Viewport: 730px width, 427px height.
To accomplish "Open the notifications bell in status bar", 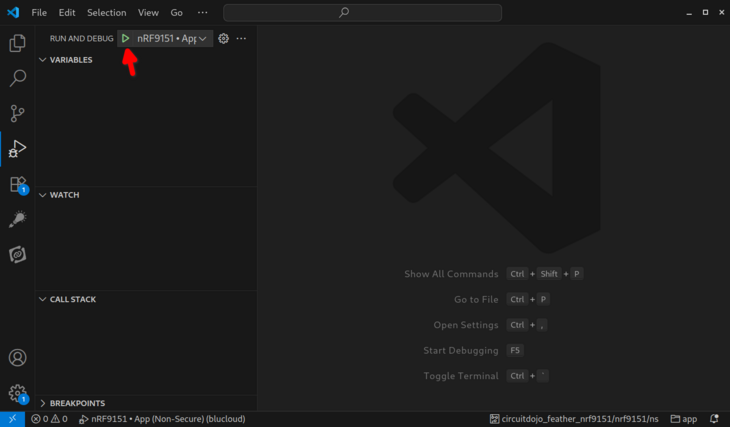I will pos(714,419).
